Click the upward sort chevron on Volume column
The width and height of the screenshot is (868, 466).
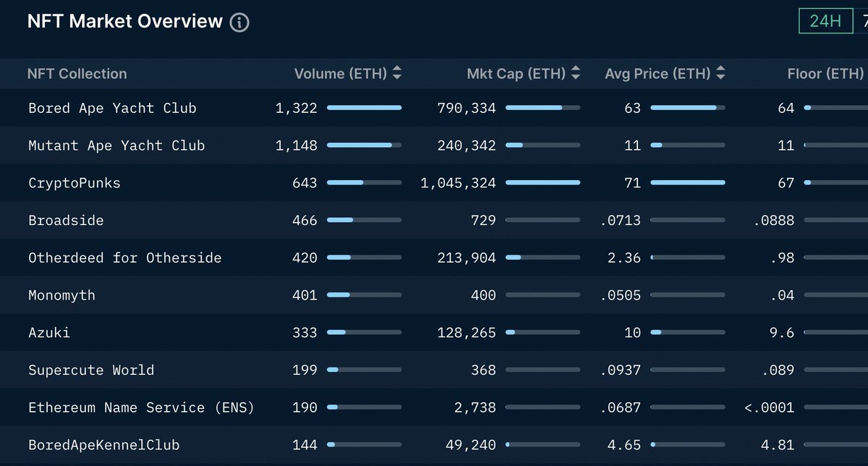[x=396, y=69]
